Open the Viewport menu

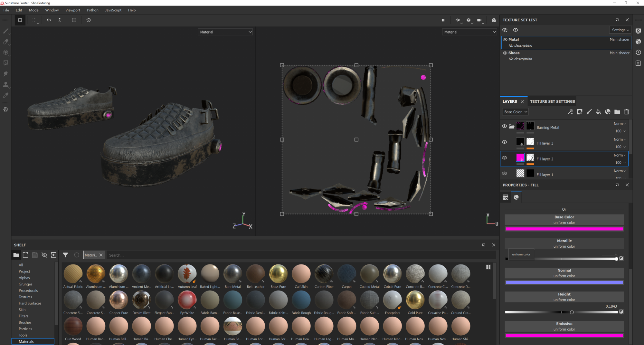click(73, 10)
